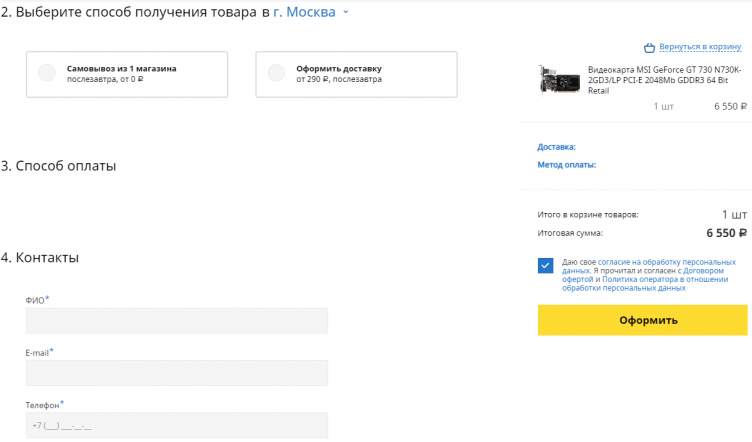Click the Доставка: label in summary

pos(556,147)
